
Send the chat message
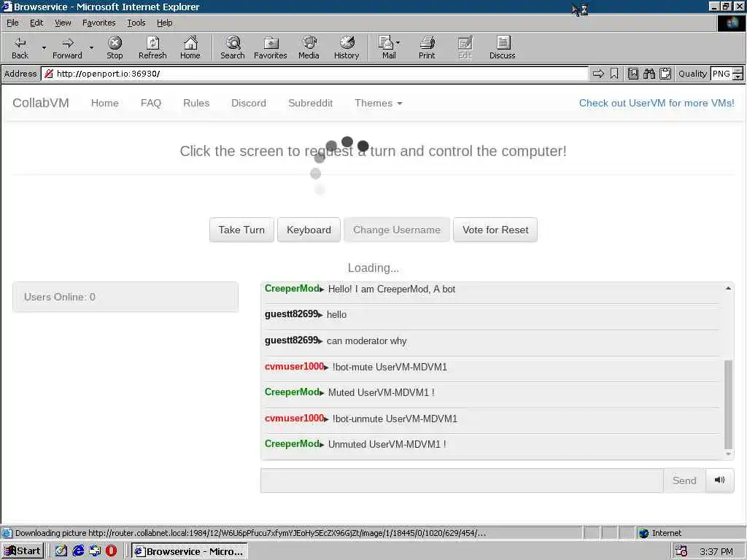tap(684, 480)
